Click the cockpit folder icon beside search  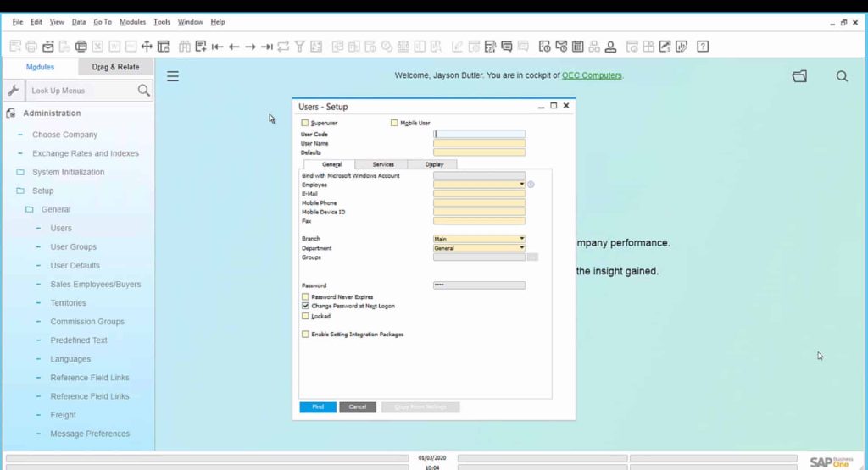tap(800, 76)
